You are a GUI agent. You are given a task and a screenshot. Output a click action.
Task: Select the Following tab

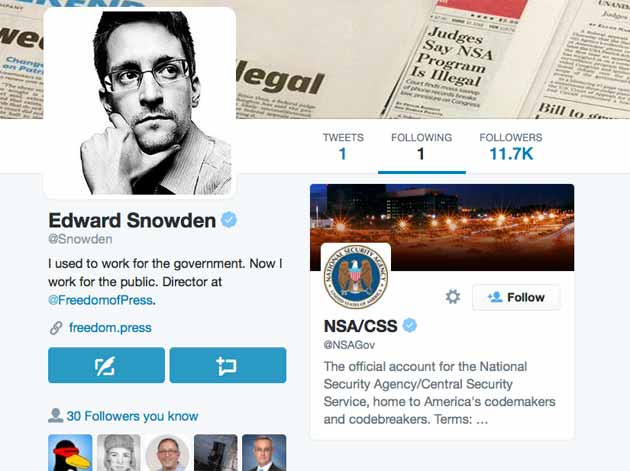[x=421, y=146]
